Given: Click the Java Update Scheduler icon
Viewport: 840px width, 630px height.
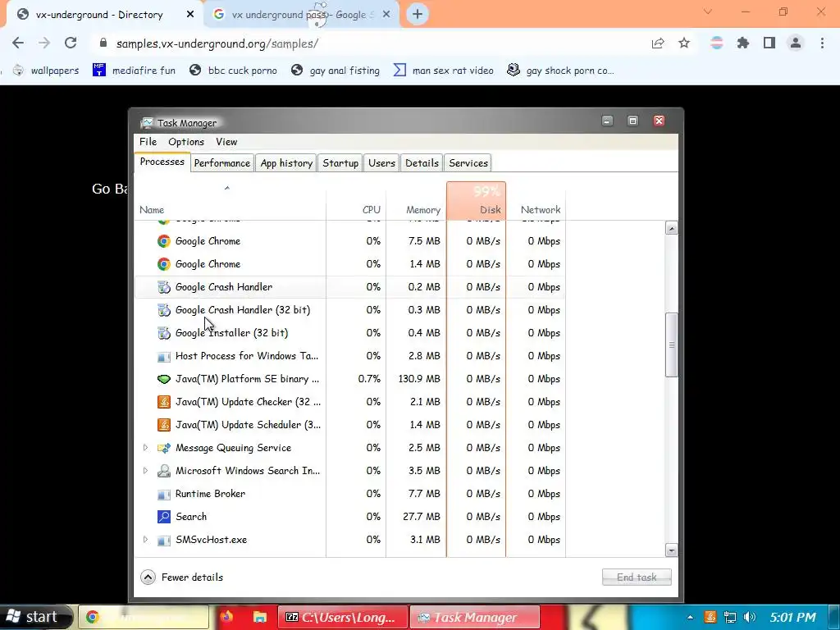Looking at the screenshot, I should pos(164,425).
